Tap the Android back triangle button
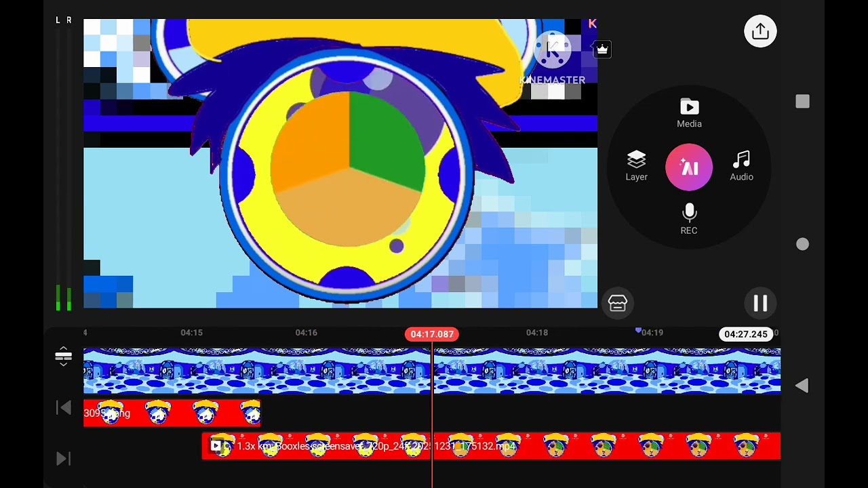This screenshot has width=868, height=488. click(802, 386)
